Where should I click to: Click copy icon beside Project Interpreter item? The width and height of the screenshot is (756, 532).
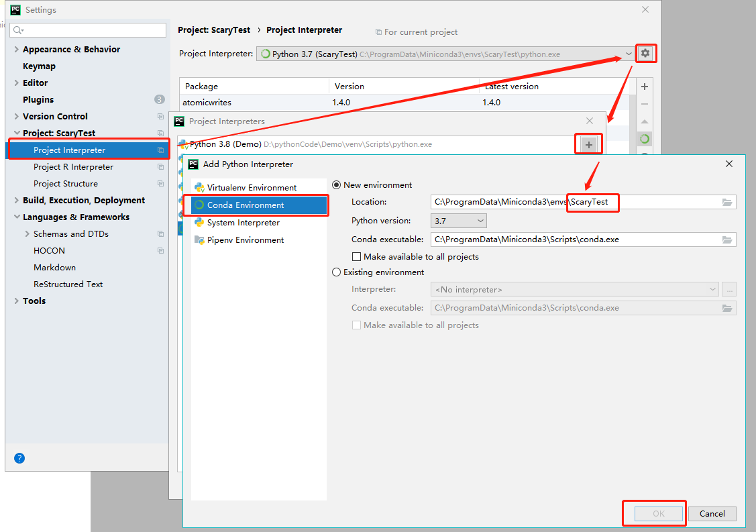[x=160, y=150]
